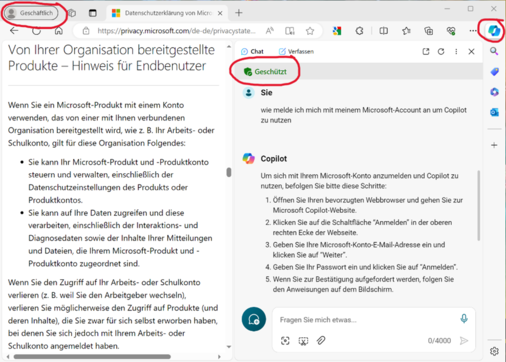Click the page's vertical scrollbar thumb
Viewport: 506px width, 362px height.
click(x=229, y=172)
